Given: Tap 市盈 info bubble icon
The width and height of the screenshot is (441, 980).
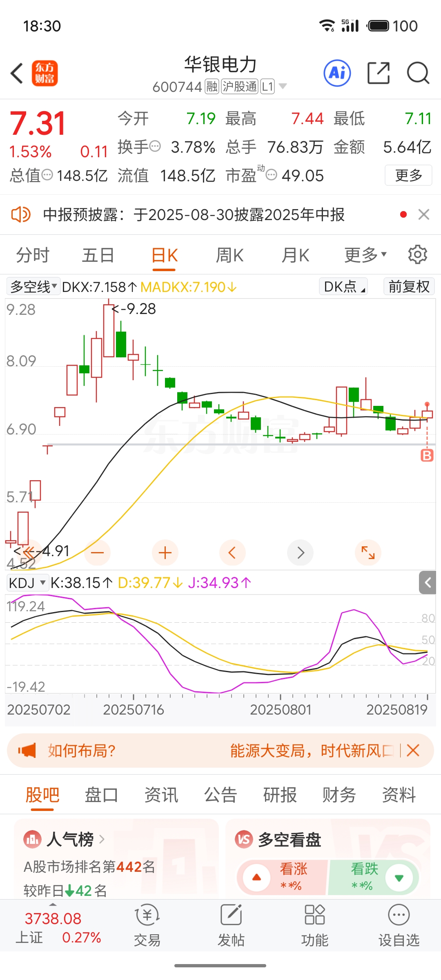Looking at the screenshot, I should click(x=272, y=175).
